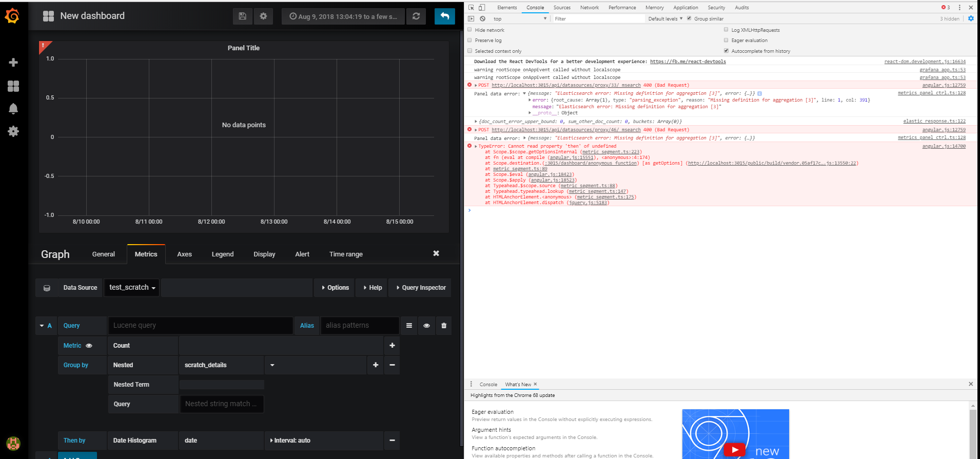Open query A hamburger menu
Screen dimensions: 980x459
tap(409, 326)
